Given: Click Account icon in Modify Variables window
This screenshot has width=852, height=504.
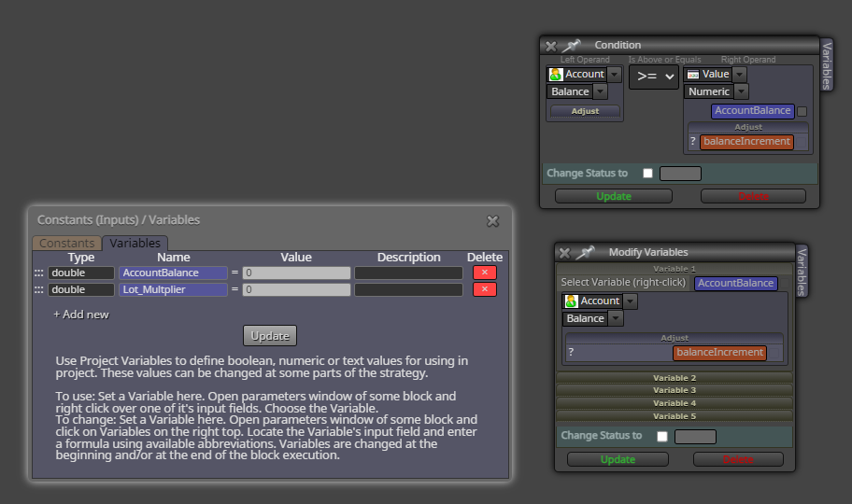Looking at the screenshot, I should click(x=571, y=301).
